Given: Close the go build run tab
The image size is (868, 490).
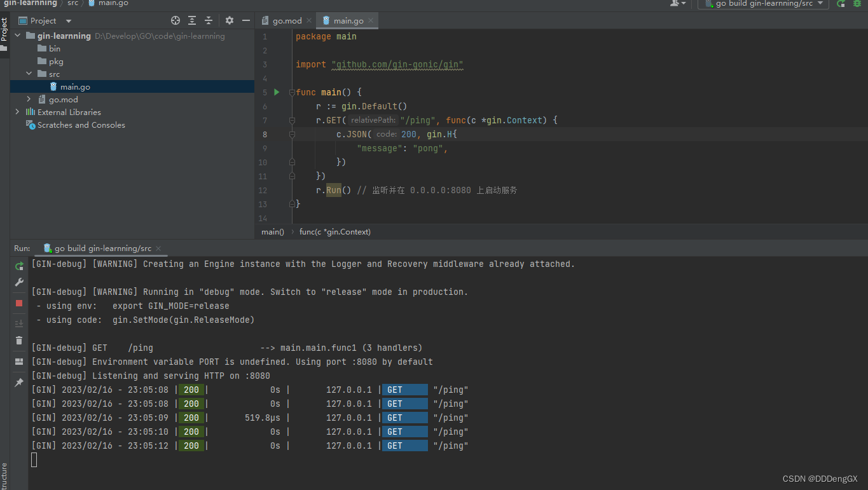Looking at the screenshot, I should pyautogui.click(x=158, y=248).
